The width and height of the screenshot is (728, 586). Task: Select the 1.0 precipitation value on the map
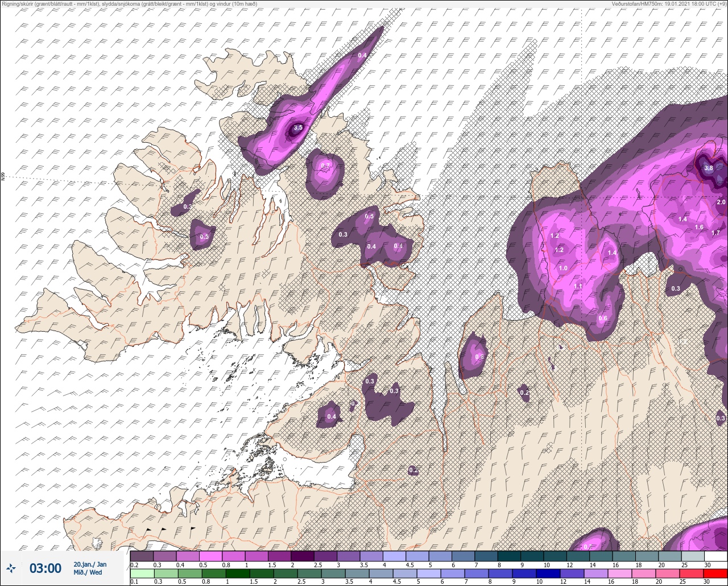pyautogui.click(x=563, y=268)
